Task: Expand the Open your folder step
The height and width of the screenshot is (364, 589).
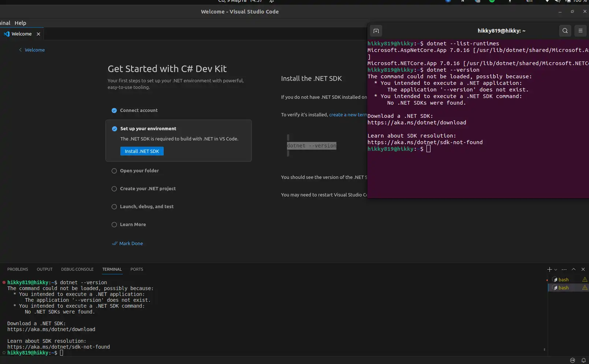Action: (x=139, y=171)
